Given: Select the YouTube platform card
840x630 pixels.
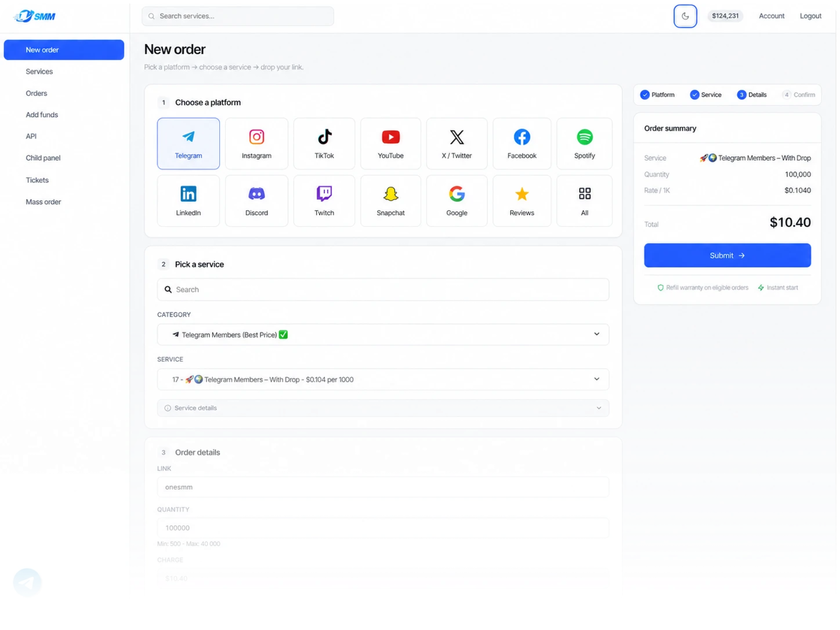Looking at the screenshot, I should click(390, 143).
